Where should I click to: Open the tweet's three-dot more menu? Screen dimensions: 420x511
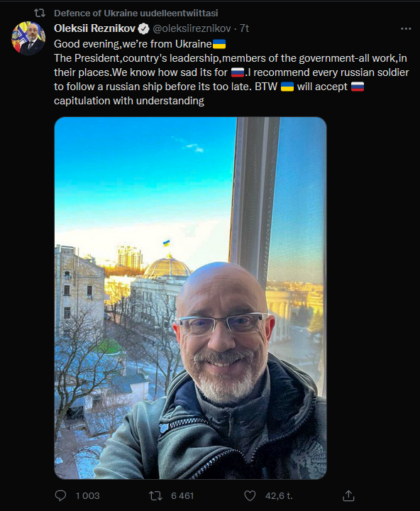(406, 28)
